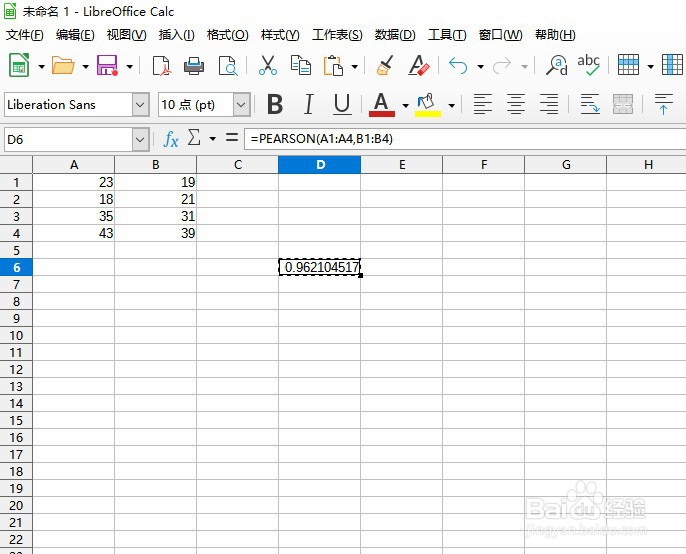Screen dimensions: 686x554
Task: Copy selection with the copy icon
Action: click(301, 66)
